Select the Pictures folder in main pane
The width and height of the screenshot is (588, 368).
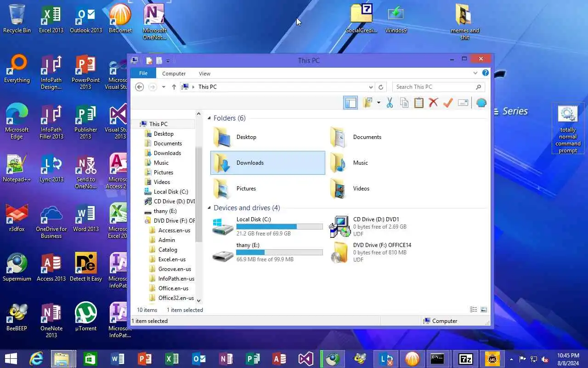[x=268, y=189]
